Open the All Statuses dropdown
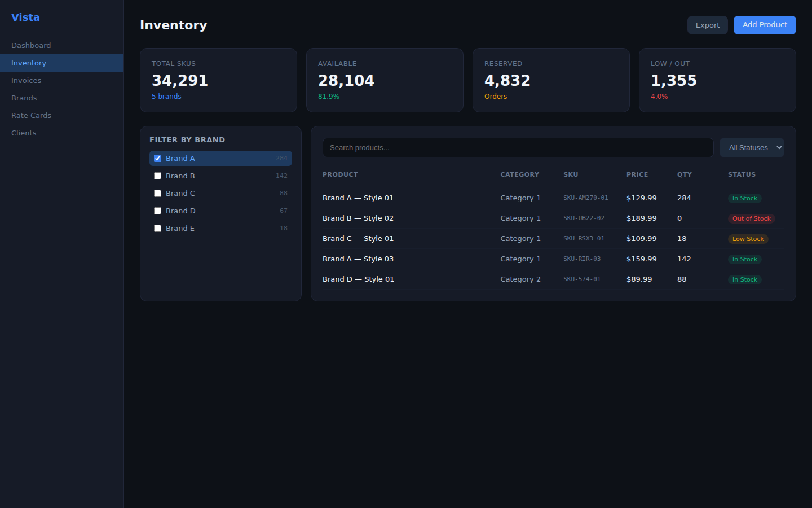 pos(752,148)
